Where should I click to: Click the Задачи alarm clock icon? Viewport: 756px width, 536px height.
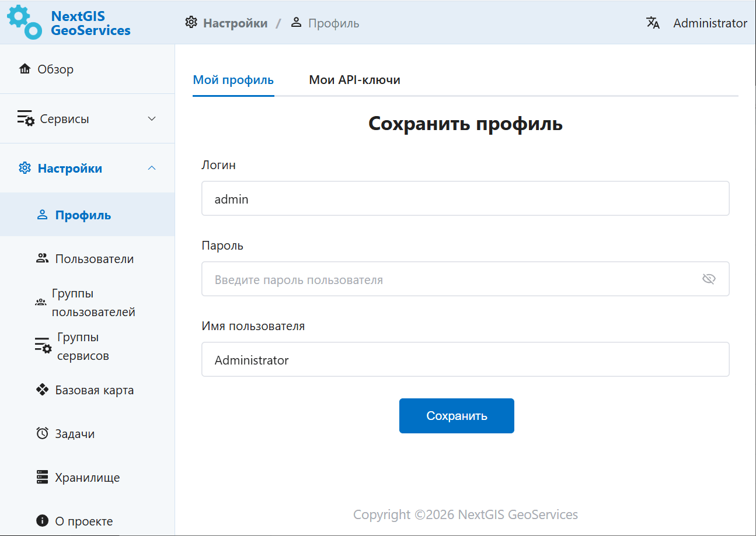42,433
